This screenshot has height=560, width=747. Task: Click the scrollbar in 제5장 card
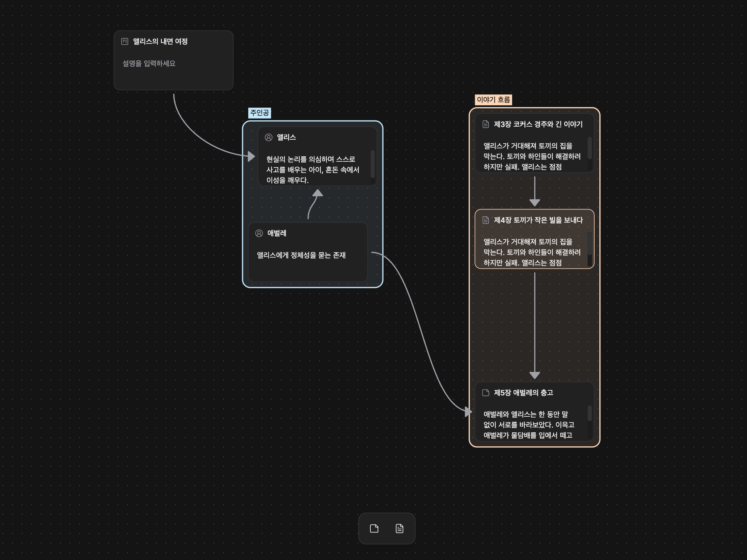click(589, 413)
